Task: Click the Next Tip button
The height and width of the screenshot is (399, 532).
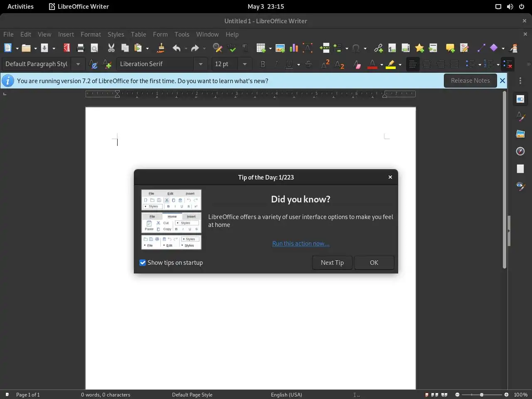Action: 332,263
